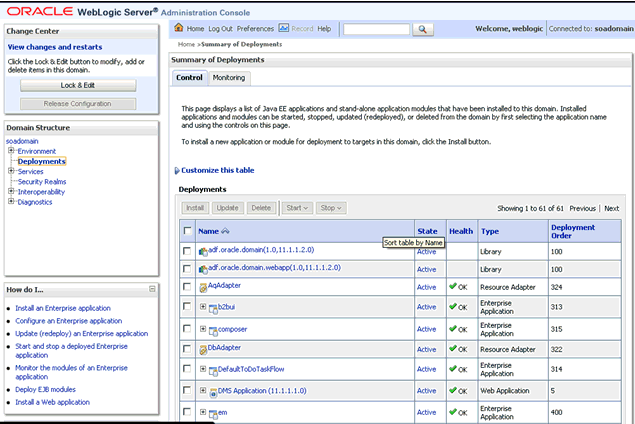Check the adf.oracle.domain.webapp row checkbox
This screenshot has height=424, width=635.
187,268
